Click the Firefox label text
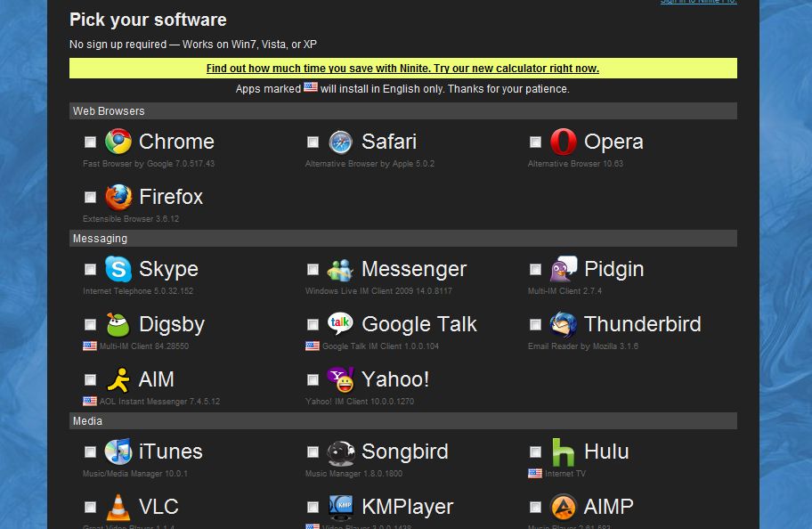 [x=171, y=197]
